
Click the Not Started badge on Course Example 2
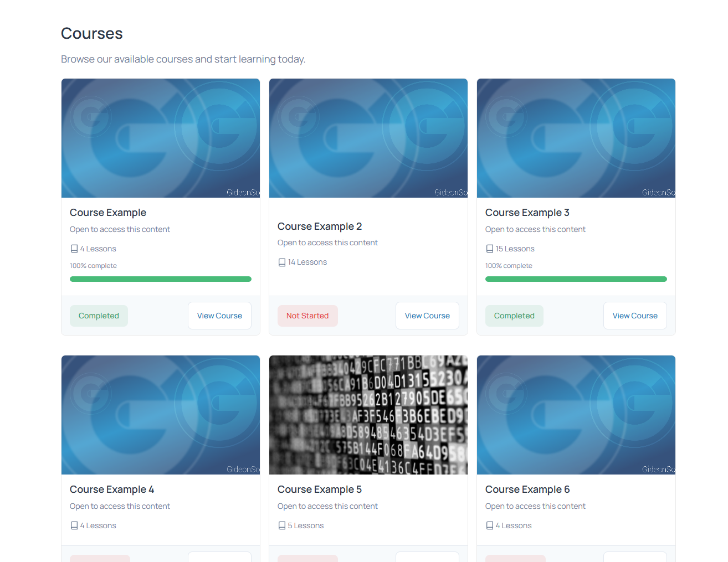click(307, 316)
